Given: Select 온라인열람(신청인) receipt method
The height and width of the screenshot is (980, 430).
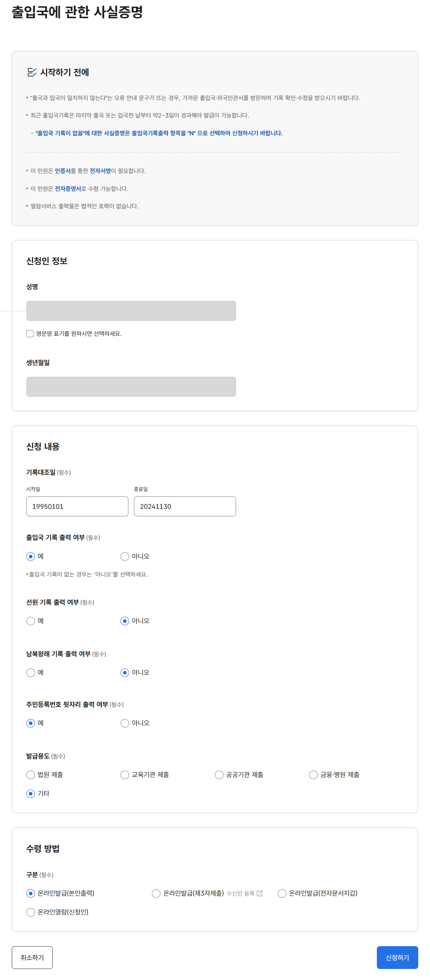Looking at the screenshot, I should (30, 912).
